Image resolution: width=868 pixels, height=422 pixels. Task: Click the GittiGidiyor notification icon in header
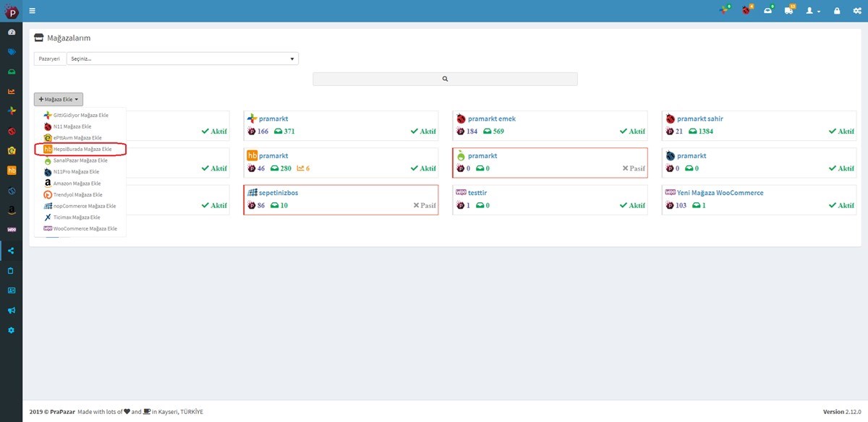[x=725, y=11]
